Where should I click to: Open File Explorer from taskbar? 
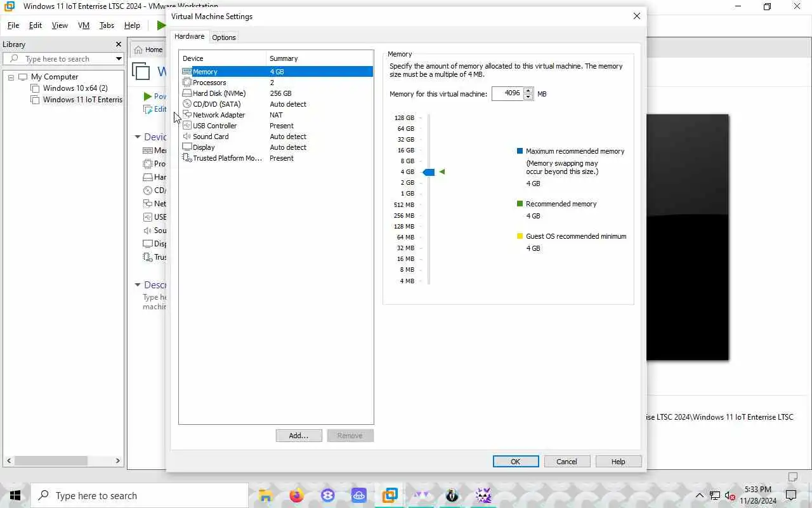(265, 495)
